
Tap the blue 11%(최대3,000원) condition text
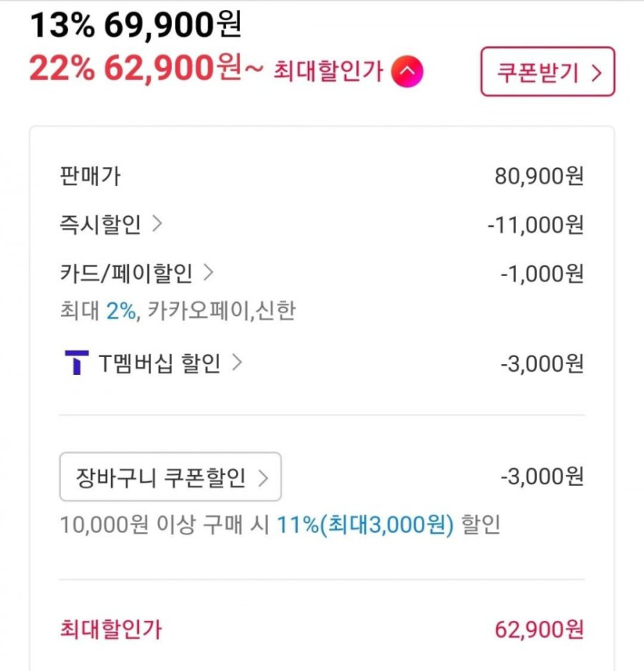(x=366, y=525)
